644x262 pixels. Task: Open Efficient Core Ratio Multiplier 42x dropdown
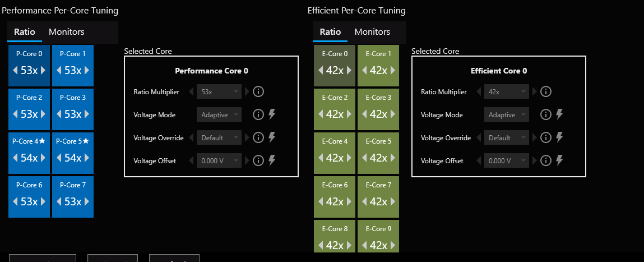(507, 91)
